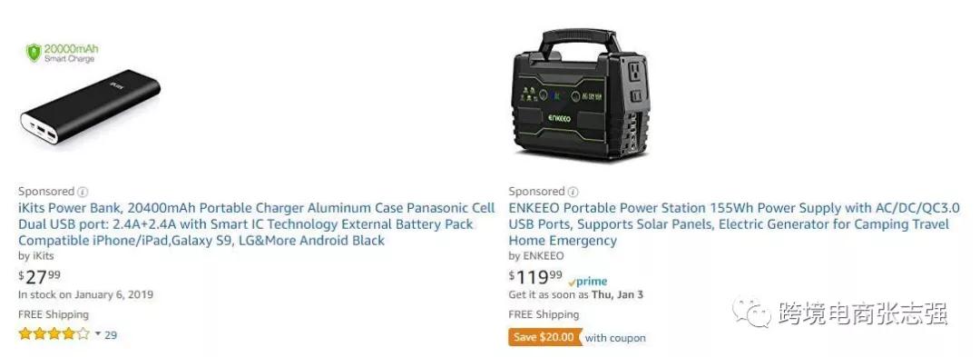Open the ENKEEO power station product image
This screenshot has height=357, width=980.
pyautogui.click(x=582, y=94)
